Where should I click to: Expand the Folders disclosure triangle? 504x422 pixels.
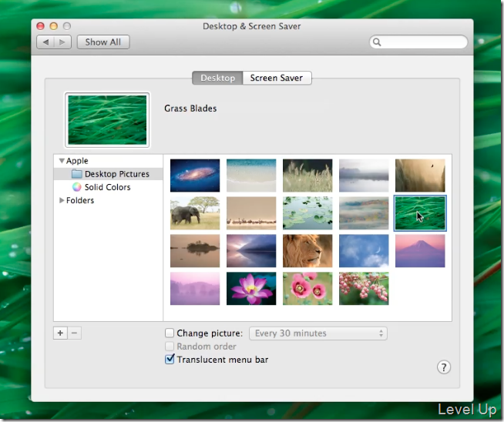(x=62, y=200)
